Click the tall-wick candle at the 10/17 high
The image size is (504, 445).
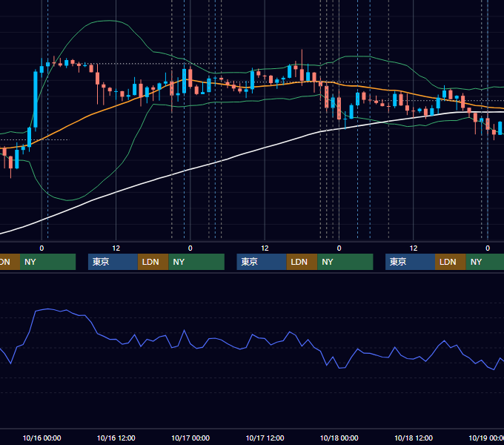[302, 67]
